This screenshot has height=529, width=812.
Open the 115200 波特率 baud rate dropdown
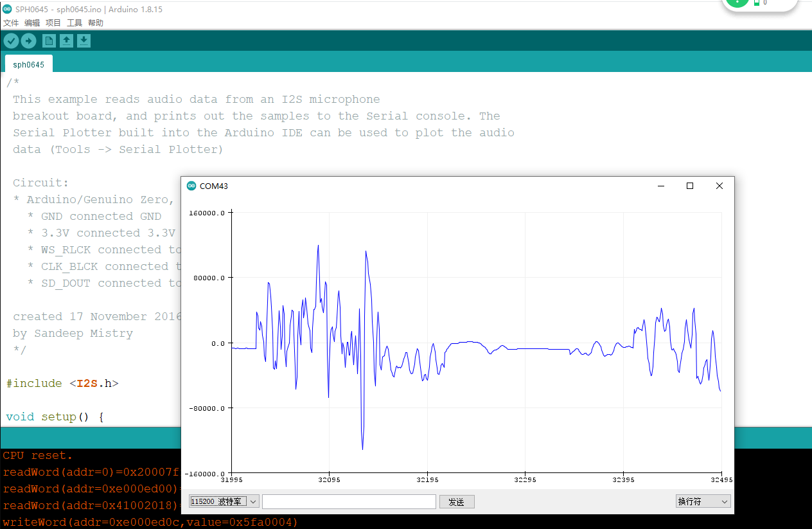(224, 501)
